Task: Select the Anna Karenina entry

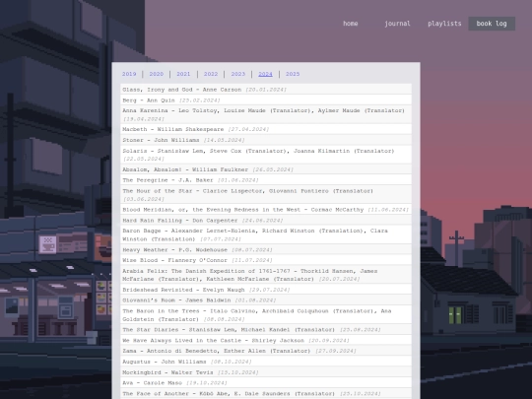Action: tap(266, 114)
